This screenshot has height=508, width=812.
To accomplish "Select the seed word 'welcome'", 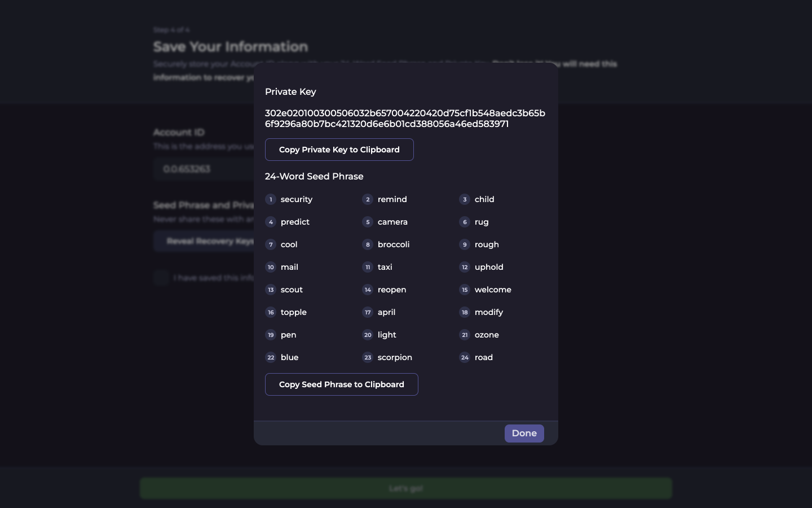I will tap(493, 290).
